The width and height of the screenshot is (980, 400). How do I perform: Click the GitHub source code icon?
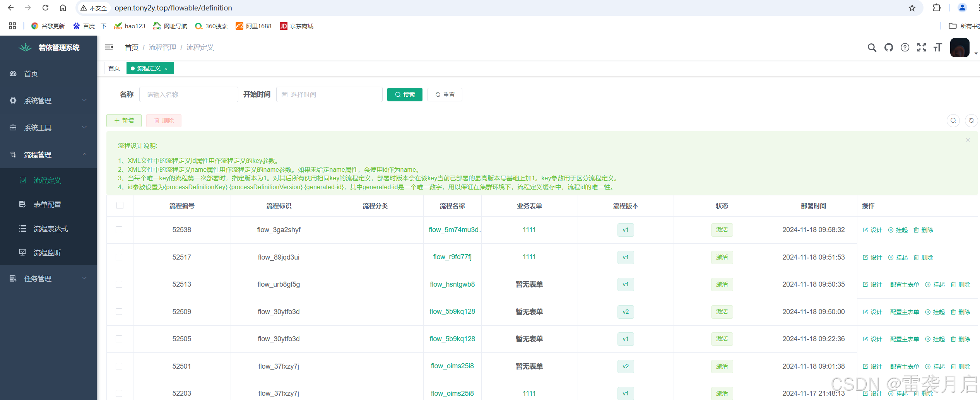coord(888,47)
